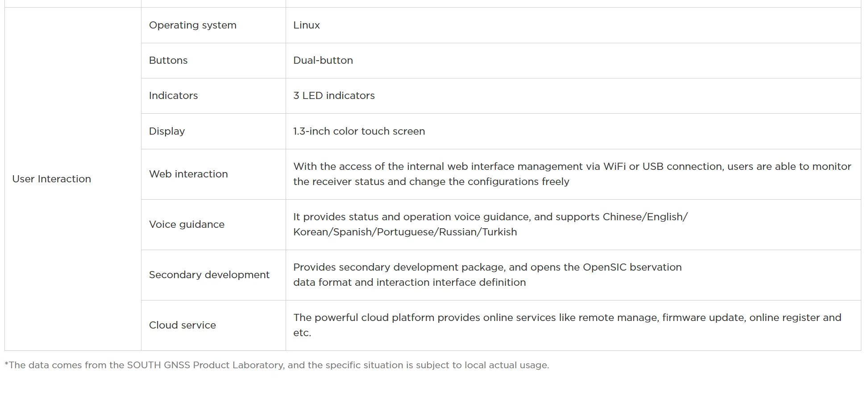Screen dimensions: 868x399
Task: Select the "Cloud service" row label
Action: [182, 325]
